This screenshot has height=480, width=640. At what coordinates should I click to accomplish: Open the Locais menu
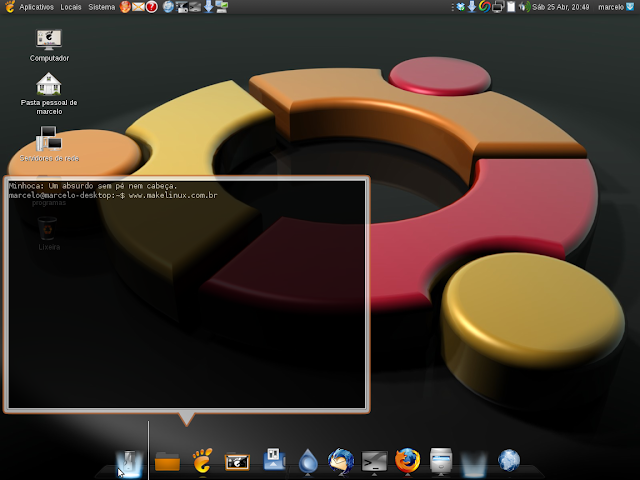[71, 7]
